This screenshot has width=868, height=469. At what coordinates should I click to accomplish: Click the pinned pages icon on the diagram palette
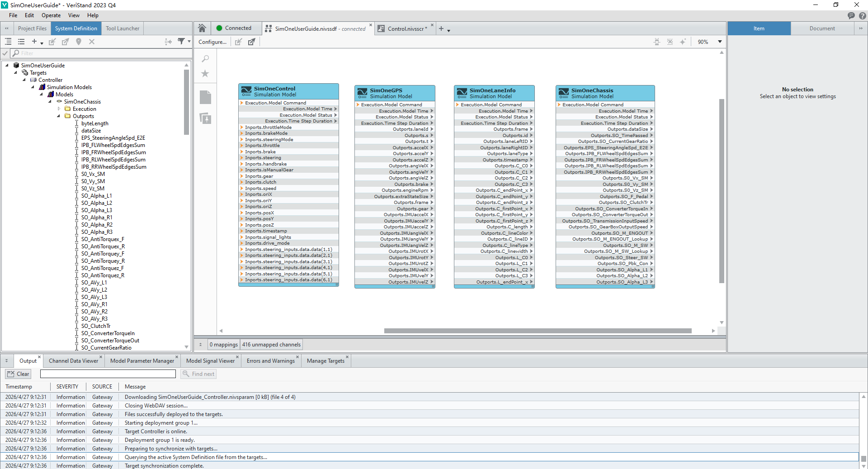click(205, 118)
